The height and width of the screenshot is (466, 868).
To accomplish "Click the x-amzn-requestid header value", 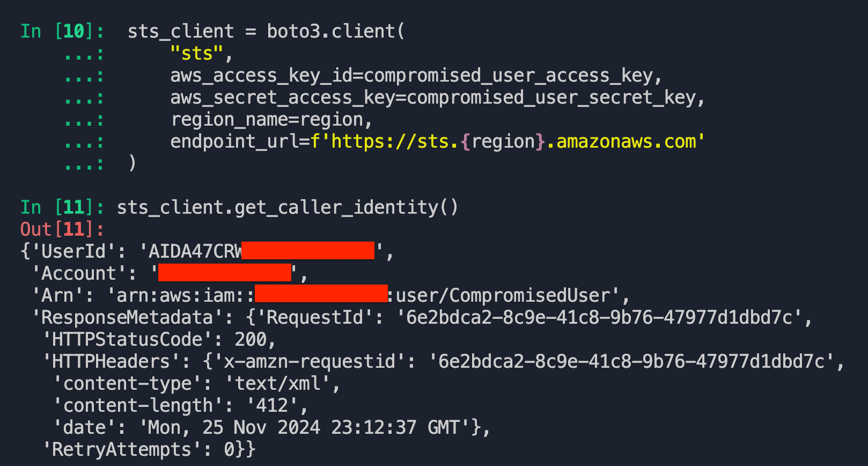I will (x=631, y=361).
